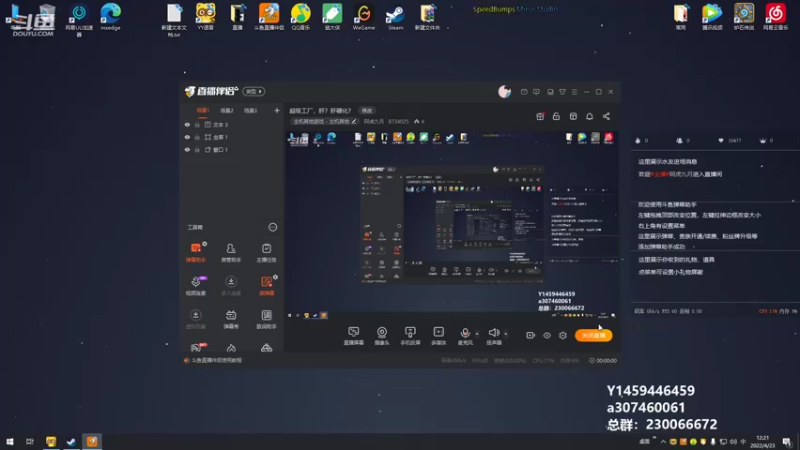Image resolution: width=800 pixels, height=450 pixels.
Task: Toggle lock on 文本 3 layer
Action: (x=197, y=124)
